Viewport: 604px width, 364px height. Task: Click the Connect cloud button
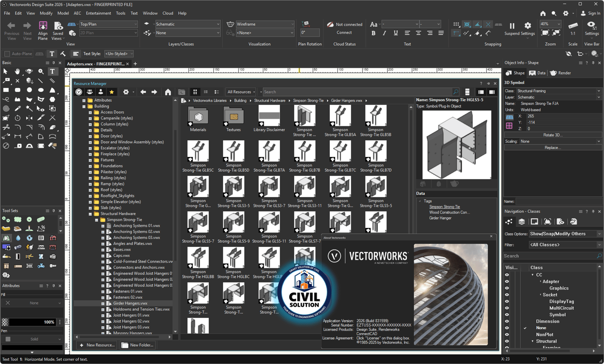[344, 33]
